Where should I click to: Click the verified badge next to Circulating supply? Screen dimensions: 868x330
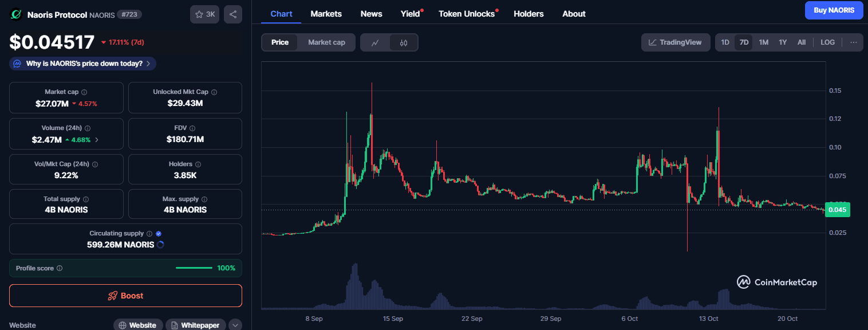(x=159, y=233)
